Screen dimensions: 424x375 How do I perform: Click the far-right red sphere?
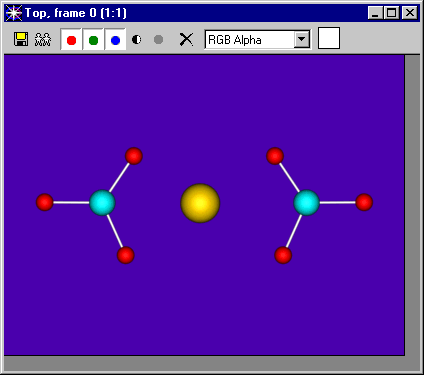coord(364,202)
